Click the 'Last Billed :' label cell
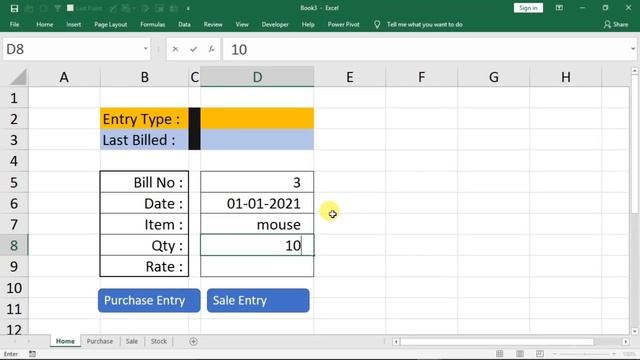Image resolution: width=640 pixels, height=360 pixels. click(x=144, y=140)
